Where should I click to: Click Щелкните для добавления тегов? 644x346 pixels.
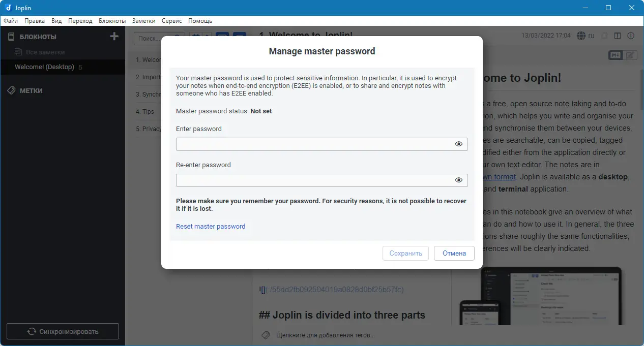pos(325,335)
